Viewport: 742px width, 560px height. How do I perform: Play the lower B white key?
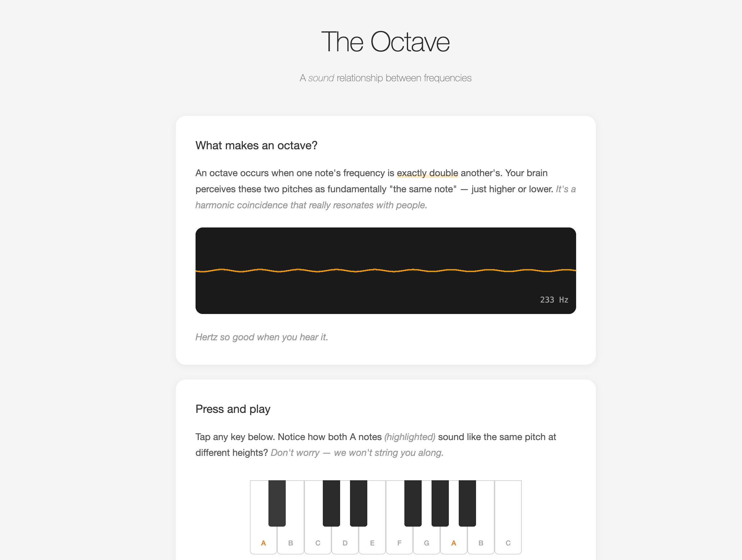click(290, 540)
